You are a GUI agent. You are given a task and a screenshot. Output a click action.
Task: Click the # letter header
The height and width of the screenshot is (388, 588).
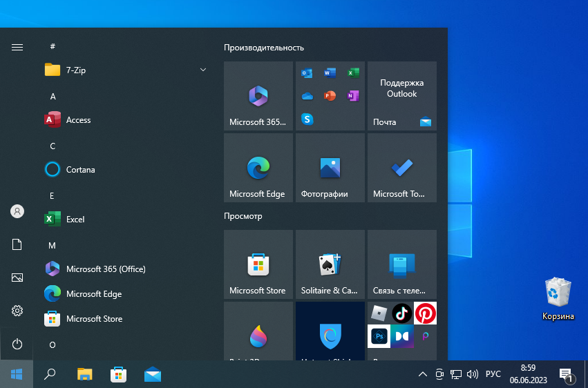[53, 46]
